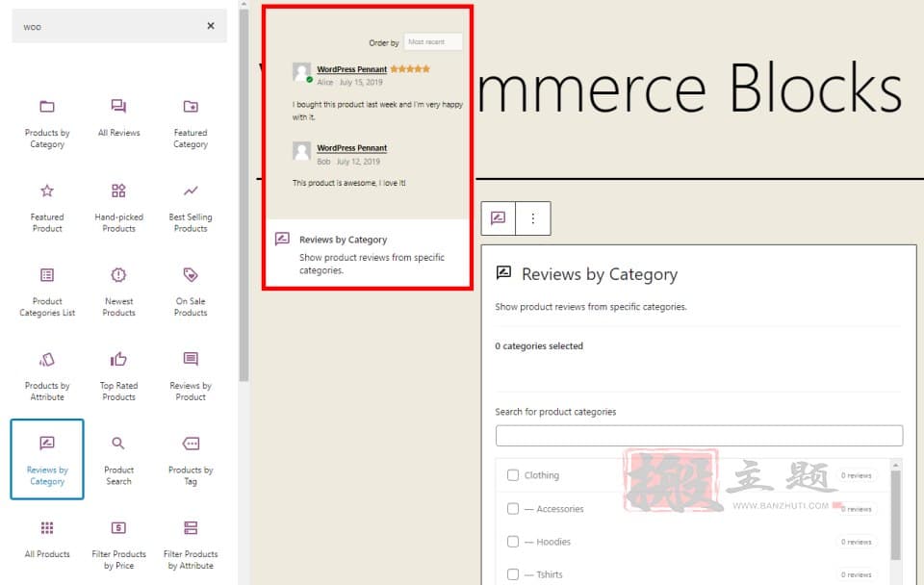Click the '0 reviews' badge for Hoodies

coord(857,542)
